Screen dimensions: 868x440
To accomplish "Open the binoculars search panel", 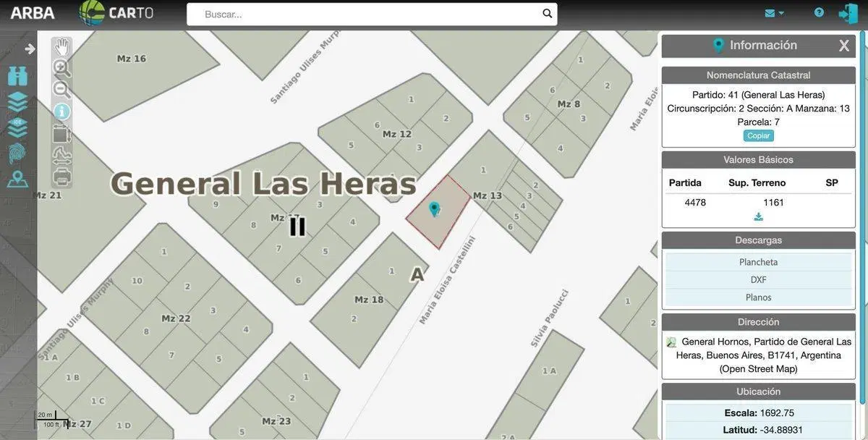I will pos(17,76).
